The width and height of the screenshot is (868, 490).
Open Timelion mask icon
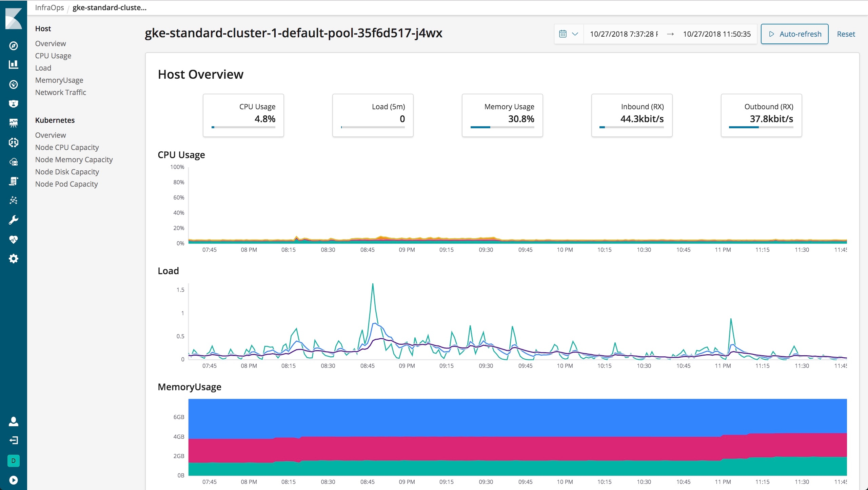[x=14, y=104]
